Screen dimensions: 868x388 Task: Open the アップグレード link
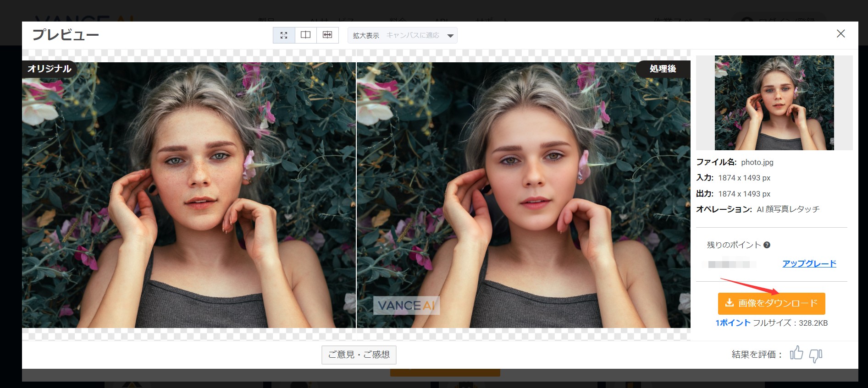coord(809,263)
